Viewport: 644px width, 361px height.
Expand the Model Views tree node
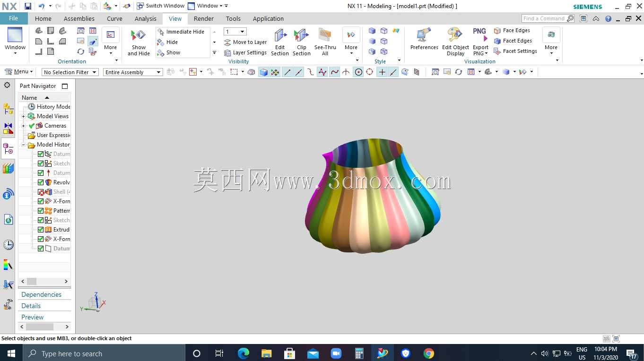tap(23, 116)
